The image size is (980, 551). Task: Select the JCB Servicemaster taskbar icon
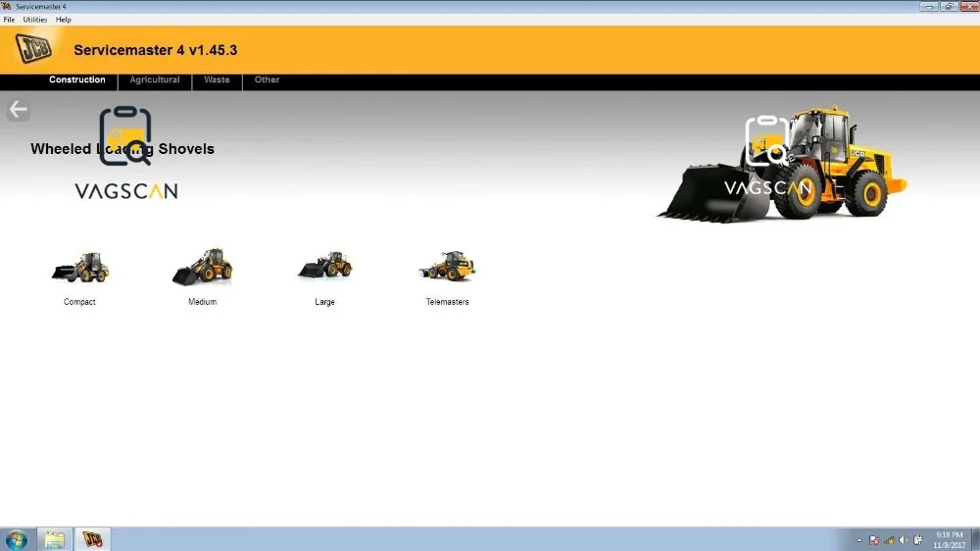click(92, 539)
